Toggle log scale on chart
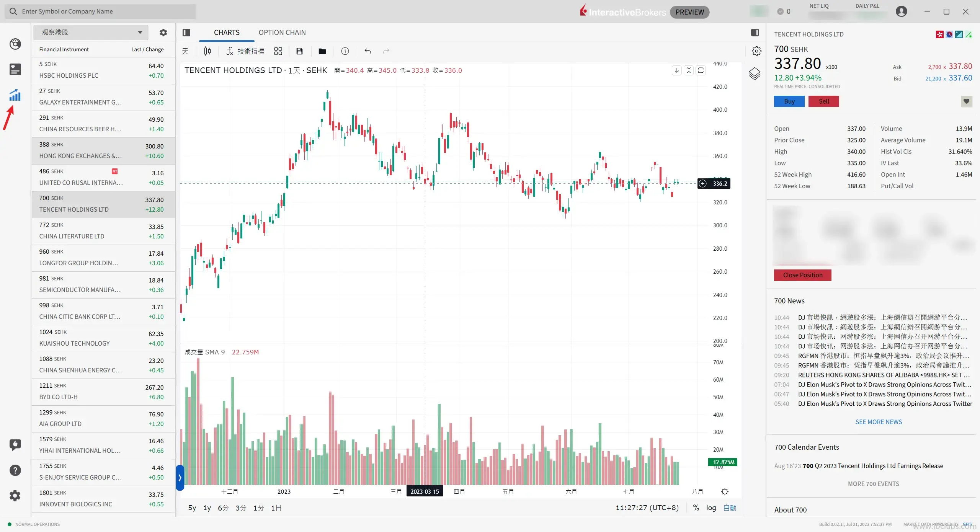The height and width of the screenshot is (532, 980). 711,508
